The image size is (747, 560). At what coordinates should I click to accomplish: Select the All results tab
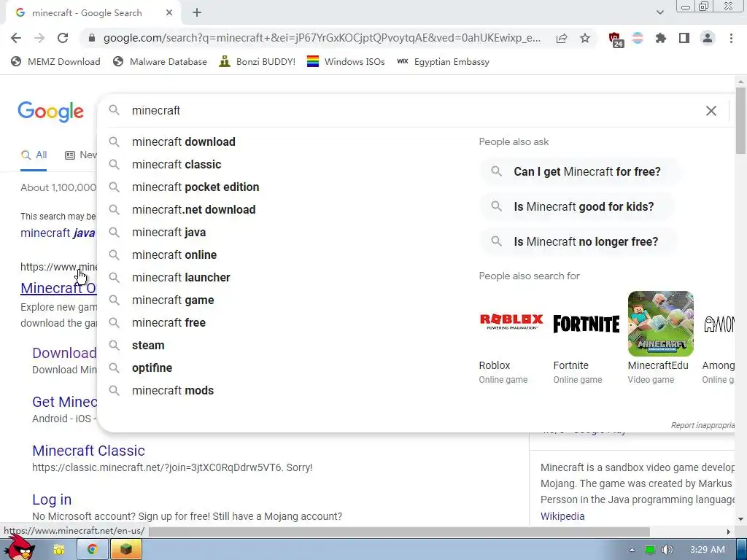tap(34, 155)
